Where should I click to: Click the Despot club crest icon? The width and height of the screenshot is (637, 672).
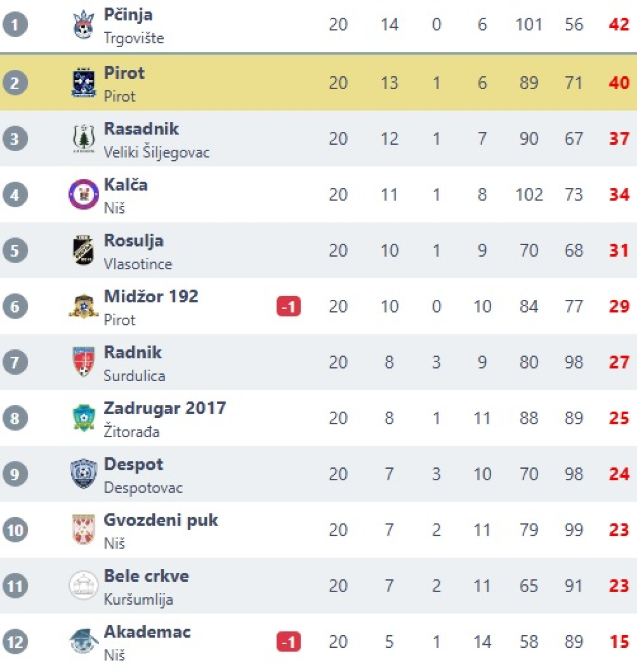pos(83,474)
